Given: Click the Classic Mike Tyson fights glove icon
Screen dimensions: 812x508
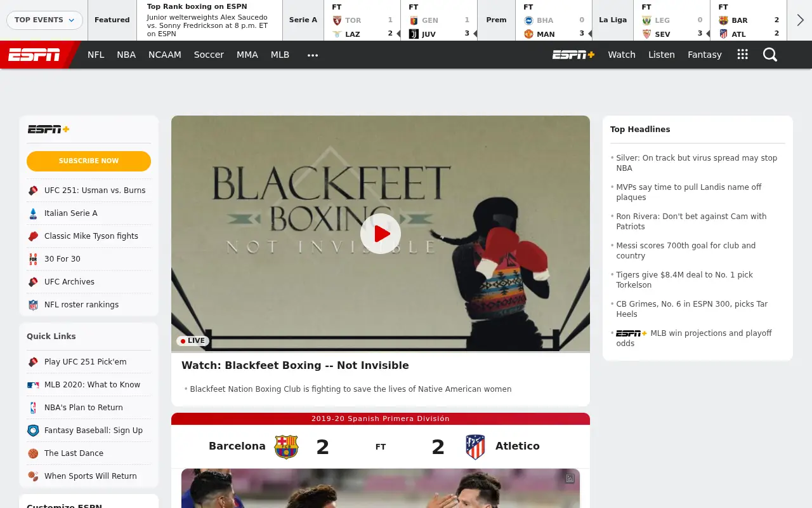Looking at the screenshot, I should pyautogui.click(x=33, y=236).
